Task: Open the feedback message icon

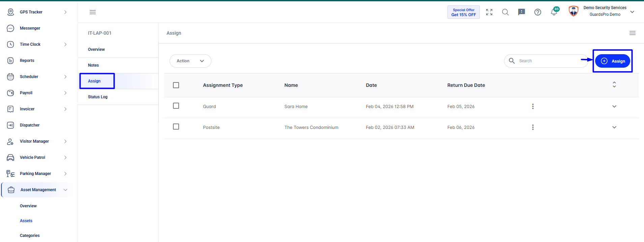Action: [522, 12]
